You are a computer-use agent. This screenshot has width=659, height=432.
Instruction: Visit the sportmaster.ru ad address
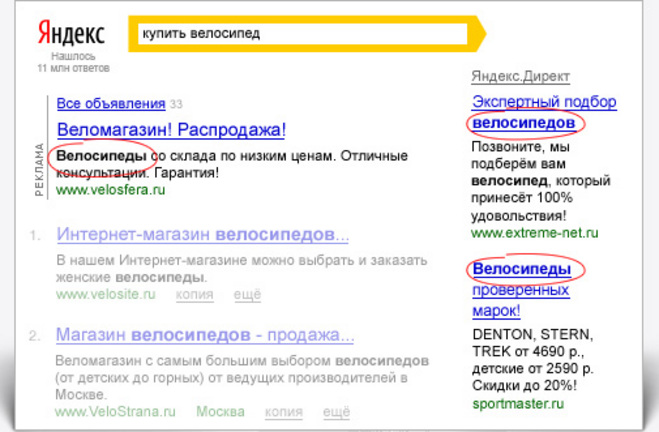[x=518, y=404]
